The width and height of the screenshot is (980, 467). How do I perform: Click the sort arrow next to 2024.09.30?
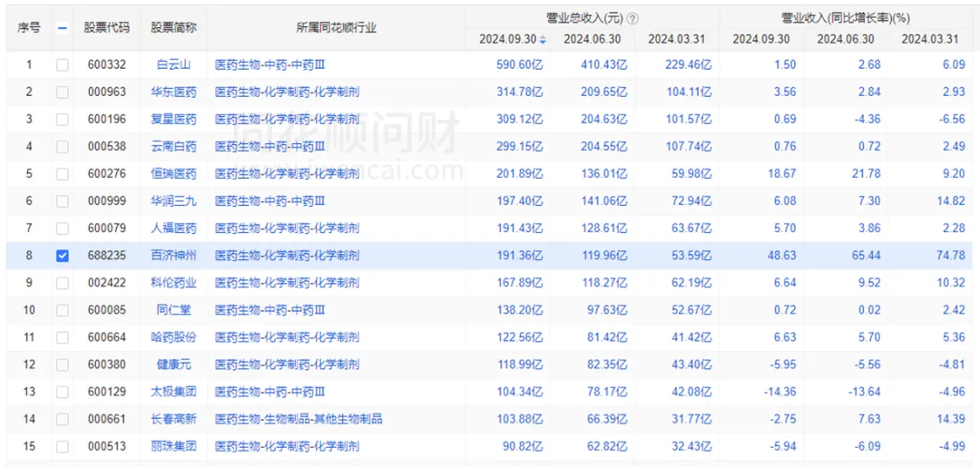(x=543, y=40)
